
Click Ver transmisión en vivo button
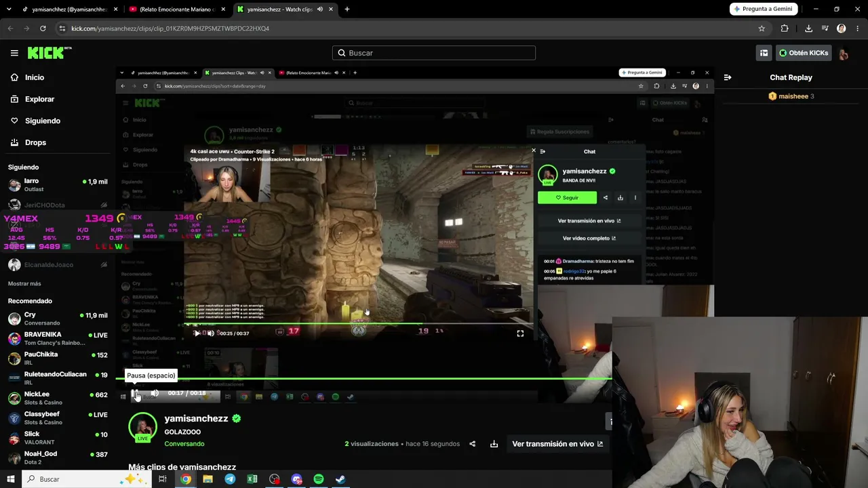[557, 444]
